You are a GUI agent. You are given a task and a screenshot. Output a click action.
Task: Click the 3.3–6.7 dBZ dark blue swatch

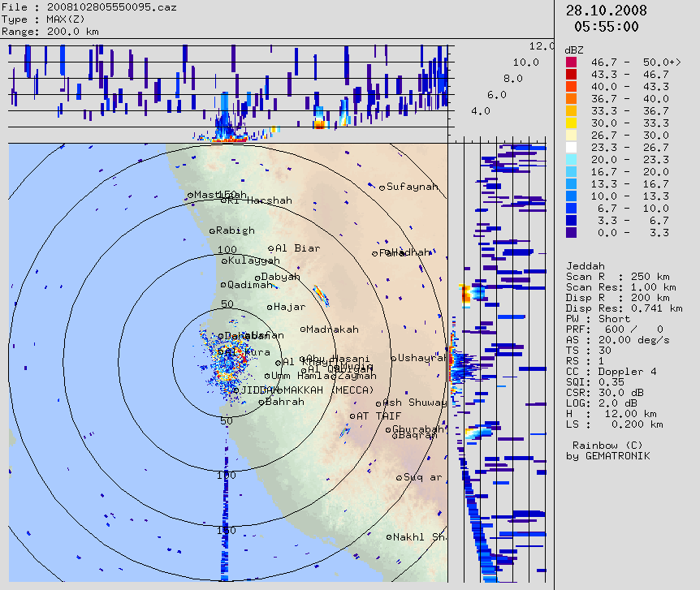(x=571, y=221)
